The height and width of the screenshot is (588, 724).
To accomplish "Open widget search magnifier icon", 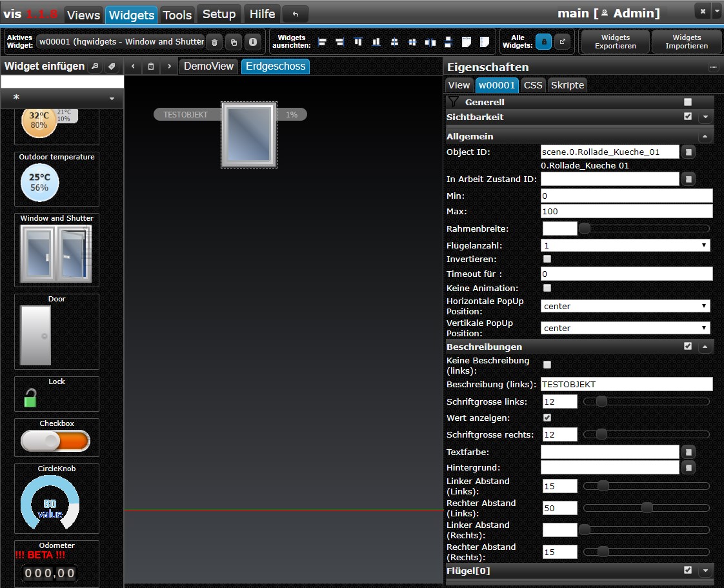I will pyautogui.click(x=95, y=66).
